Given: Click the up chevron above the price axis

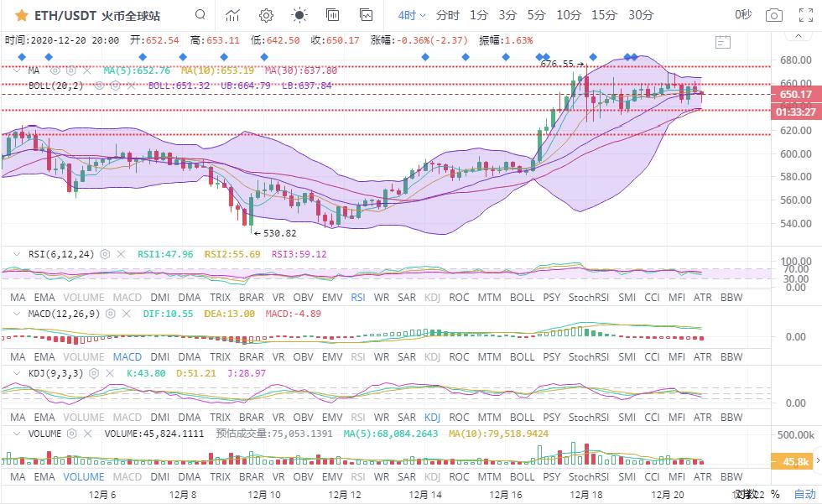Looking at the screenshot, I should coord(799,35).
